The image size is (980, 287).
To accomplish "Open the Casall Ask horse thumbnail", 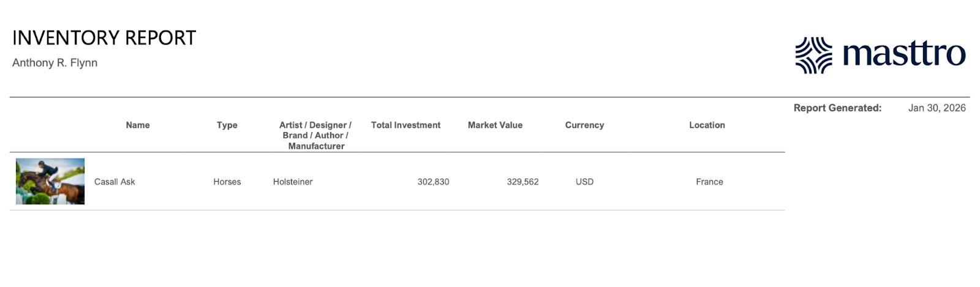I will [x=50, y=181].
